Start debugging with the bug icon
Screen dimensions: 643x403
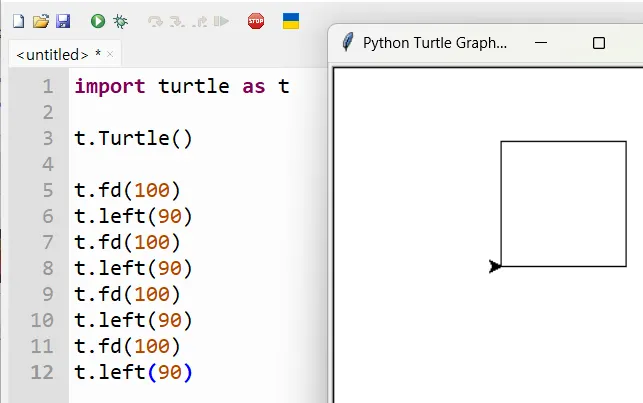(121, 21)
